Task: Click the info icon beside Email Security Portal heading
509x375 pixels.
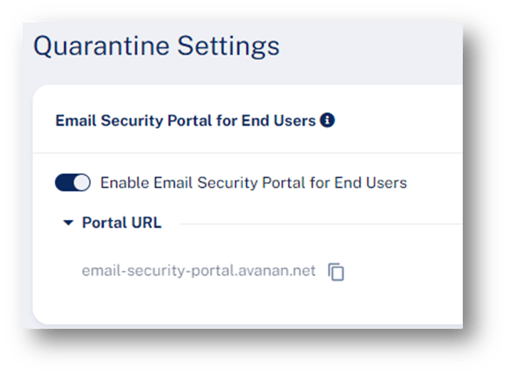Action: pyautogui.click(x=327, y=120)
